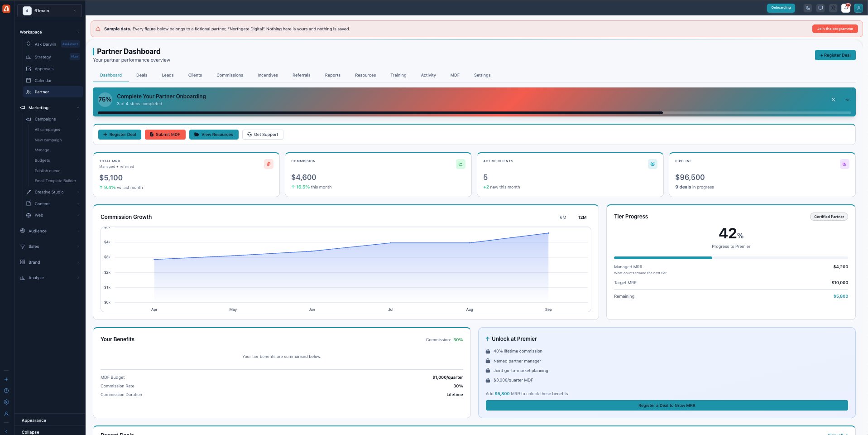The width and height of the screenshot is (868, 435).
Task: Click the plus icon in the left rail
Action: point(6,379)
